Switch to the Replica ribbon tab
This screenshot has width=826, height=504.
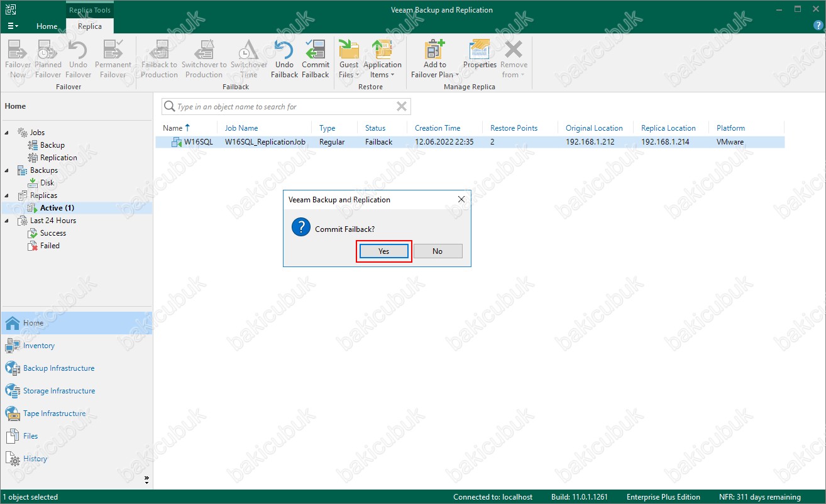pos(90,26)
